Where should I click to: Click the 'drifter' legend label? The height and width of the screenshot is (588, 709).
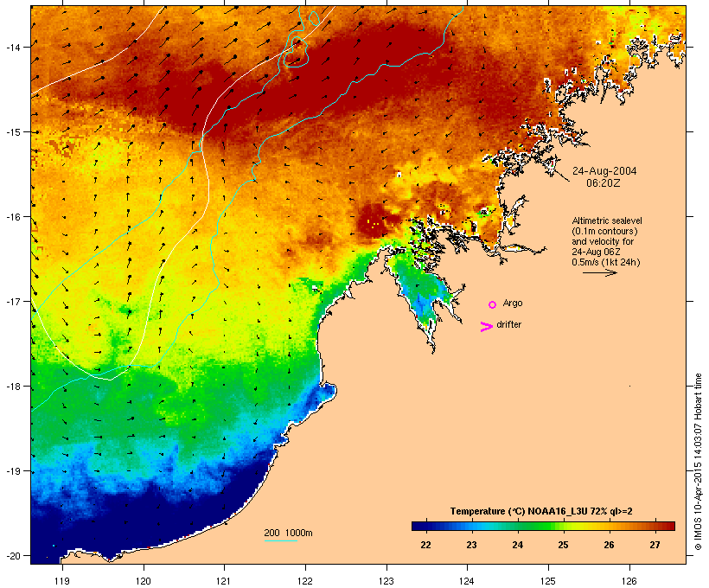(x=508, y=324)
